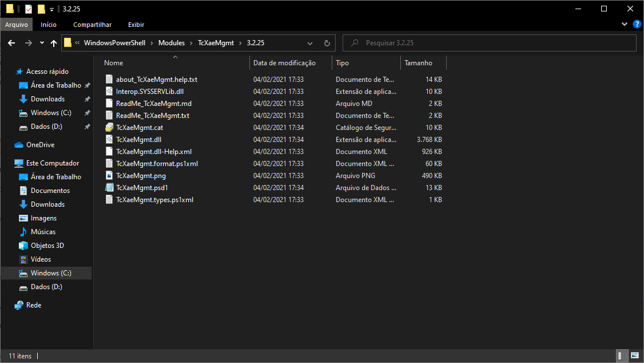
Task: Open pinned Dados (D:) under Acesso rápido
Action: [x=46, y=127]
